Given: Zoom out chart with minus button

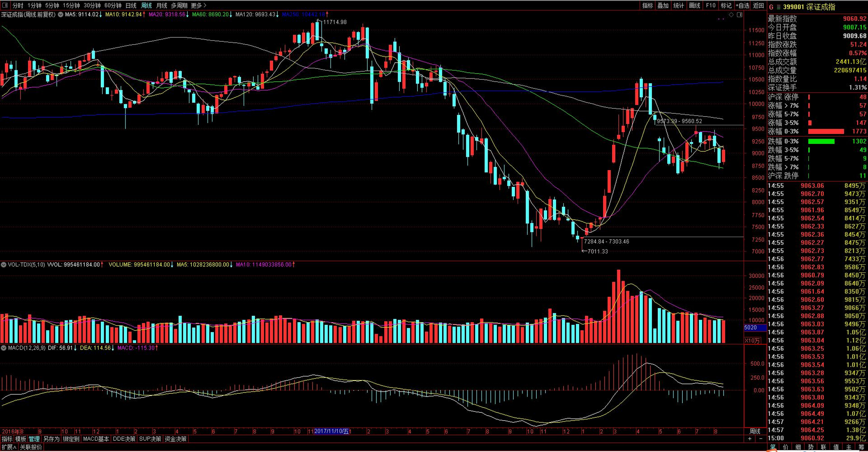Looking at the screenshot, I should click(x=761, y=439).
